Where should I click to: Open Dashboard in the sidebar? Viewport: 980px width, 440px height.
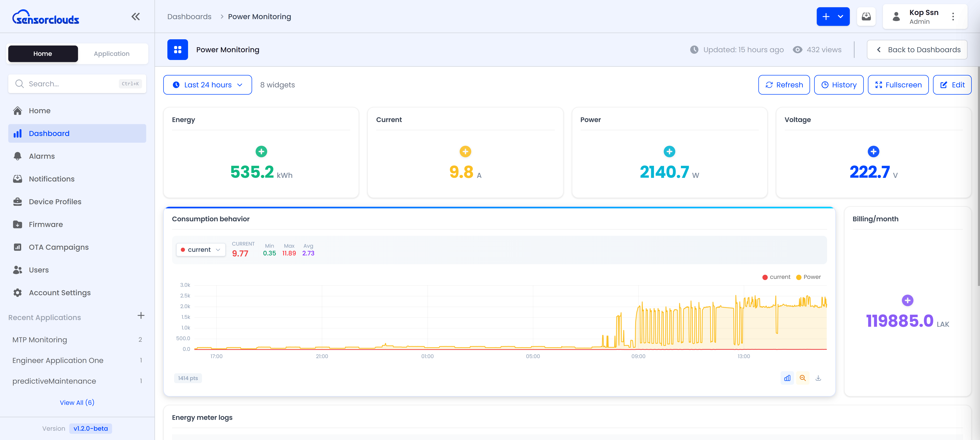point(77,133)
